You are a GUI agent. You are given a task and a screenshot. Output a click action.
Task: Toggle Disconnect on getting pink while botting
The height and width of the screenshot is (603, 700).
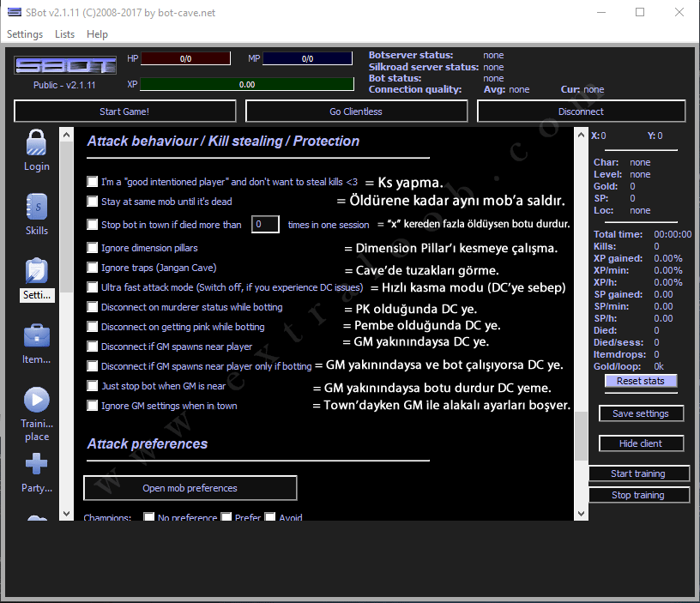point(93,327)
